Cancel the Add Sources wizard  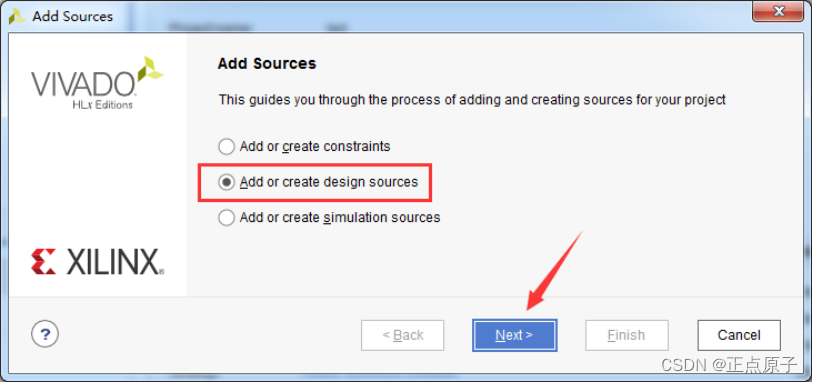point(739,335)
